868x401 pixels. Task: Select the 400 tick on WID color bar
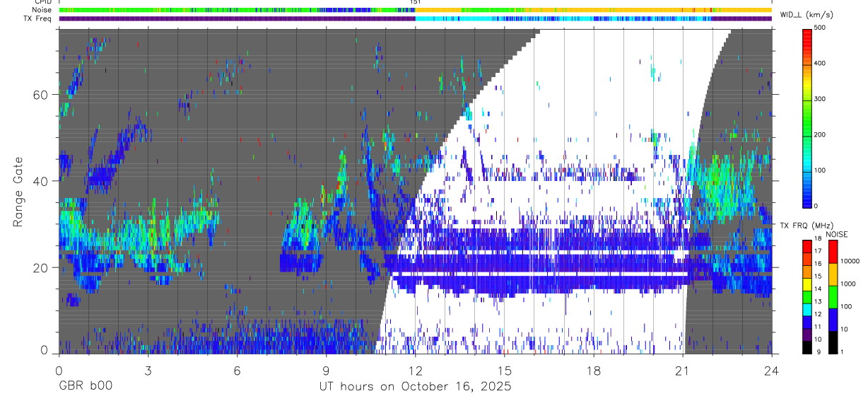821,64
